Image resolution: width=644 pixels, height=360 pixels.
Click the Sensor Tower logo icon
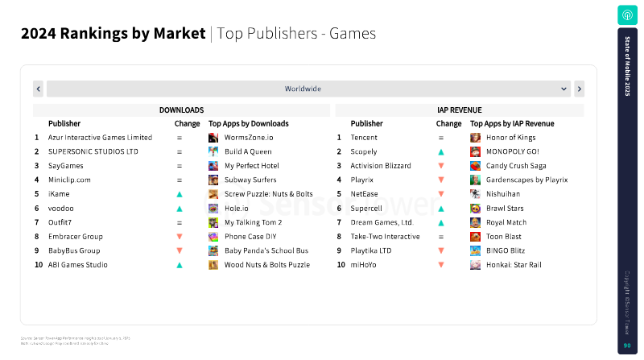pyautogui.click(x=627, y=15)
